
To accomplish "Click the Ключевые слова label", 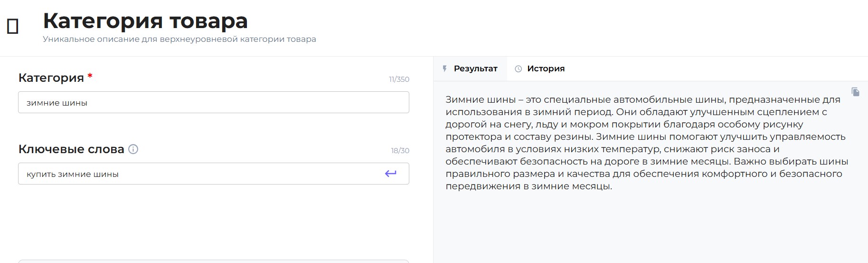I will tap(71, 149).
